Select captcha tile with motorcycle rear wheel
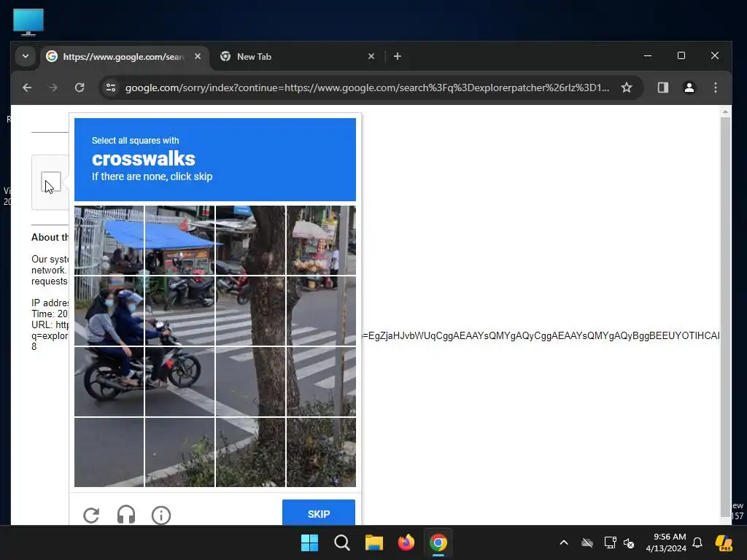 (109, 381)
